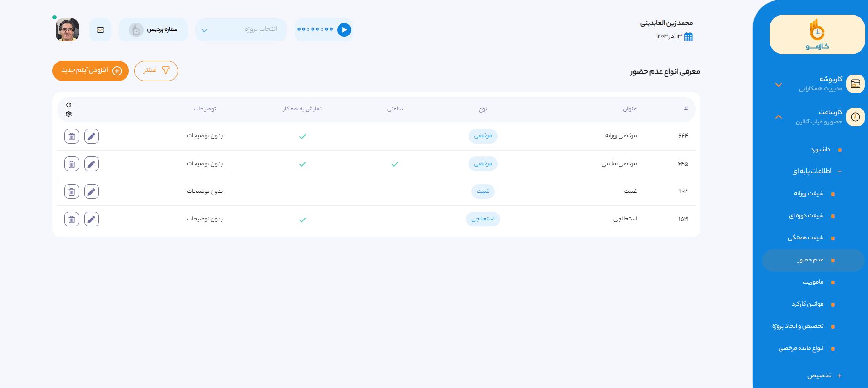
Task: Delete the استعلاجی row
Action: click(71, 219)
